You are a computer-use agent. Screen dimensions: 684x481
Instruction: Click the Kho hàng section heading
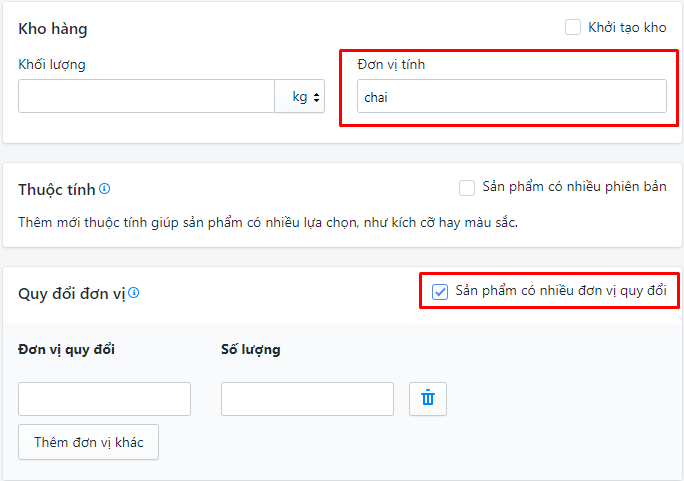pyautogui.click(x=53, y=29)
